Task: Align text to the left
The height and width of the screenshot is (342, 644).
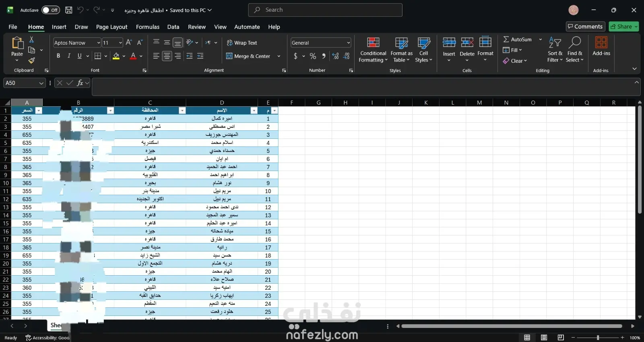Action: pyautogui.click(x=156, y=56)
